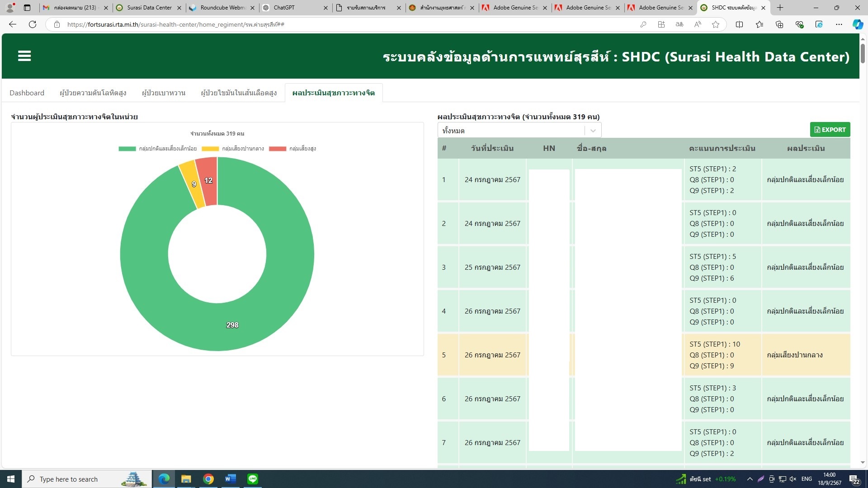Screen dimensions: 868x488
Task: Open the Copilot sidebar icon
Action: pos(858,24)
